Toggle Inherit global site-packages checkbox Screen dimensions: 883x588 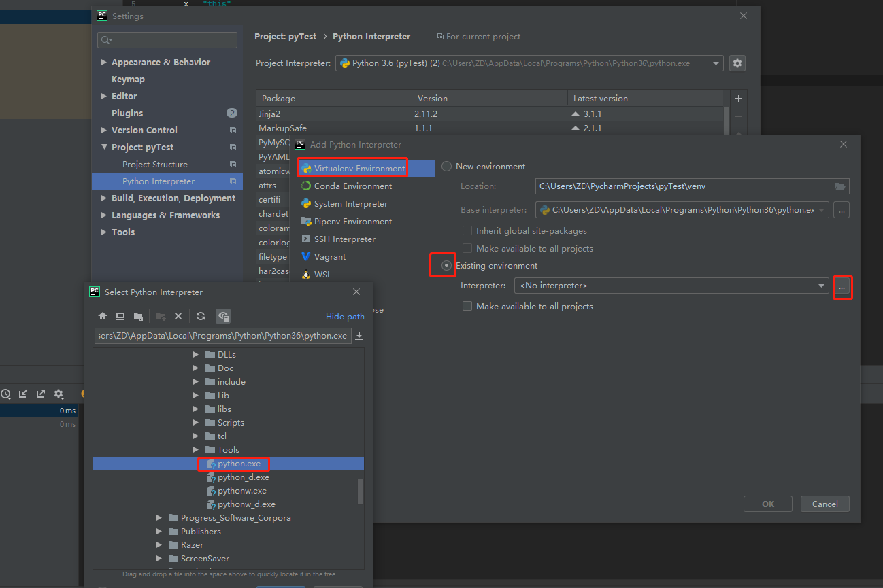coord(467,231)
